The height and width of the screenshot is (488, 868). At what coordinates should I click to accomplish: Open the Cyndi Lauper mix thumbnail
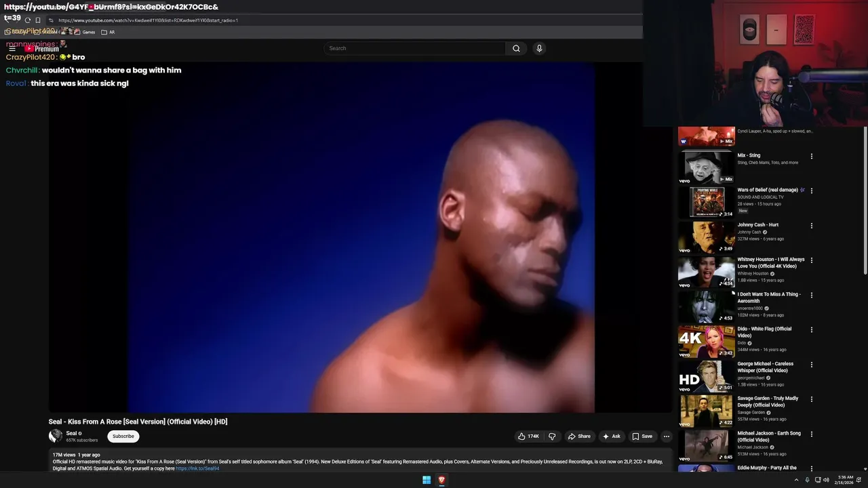[707, 136]
